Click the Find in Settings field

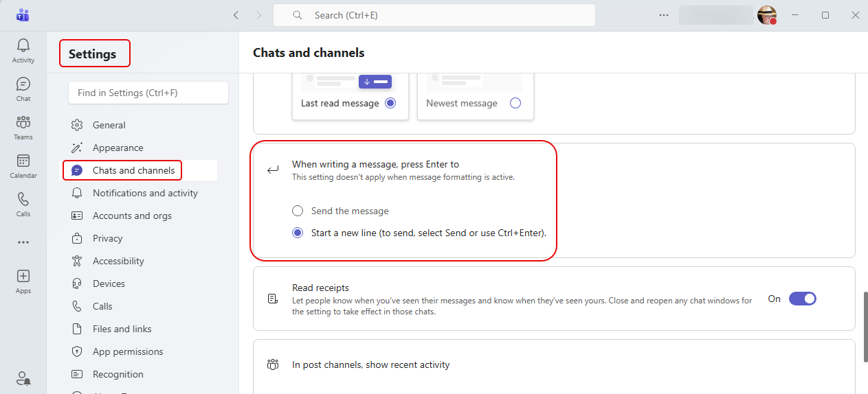click(148, 93)
